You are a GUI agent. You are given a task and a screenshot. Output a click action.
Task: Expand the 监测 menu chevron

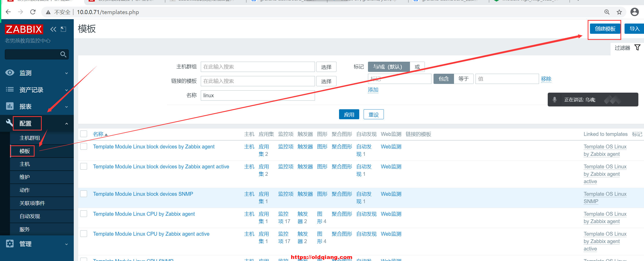point(67,73)
